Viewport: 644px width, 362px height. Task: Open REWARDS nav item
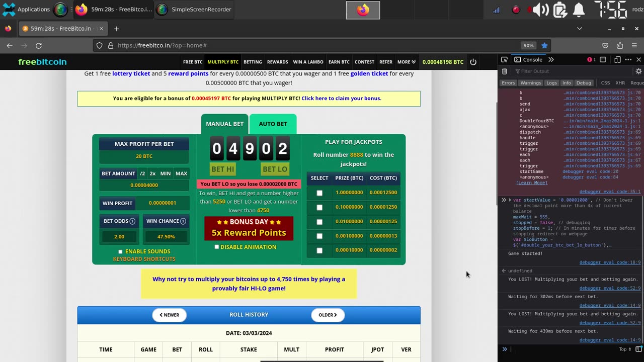[x=278, y=62]
